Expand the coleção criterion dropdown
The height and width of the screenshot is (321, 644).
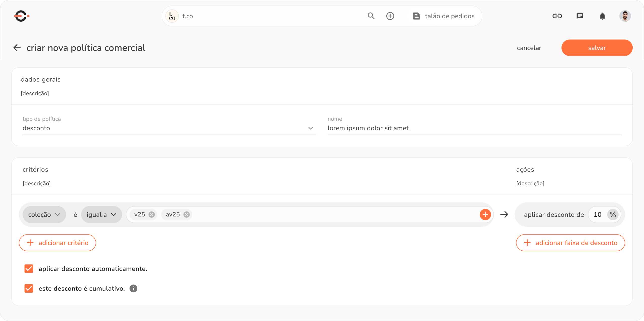click(x=44, y=215)
